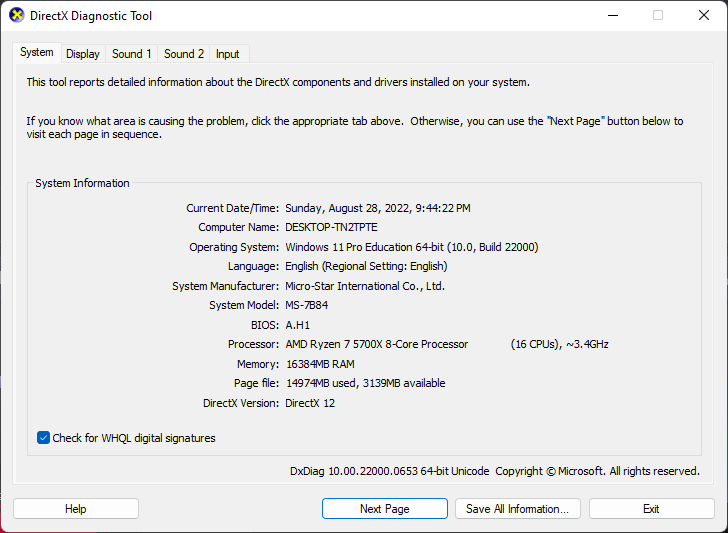Click the Micro-Star International manufacturer text
Screen dimensions: 728x533
coord(364,286)
